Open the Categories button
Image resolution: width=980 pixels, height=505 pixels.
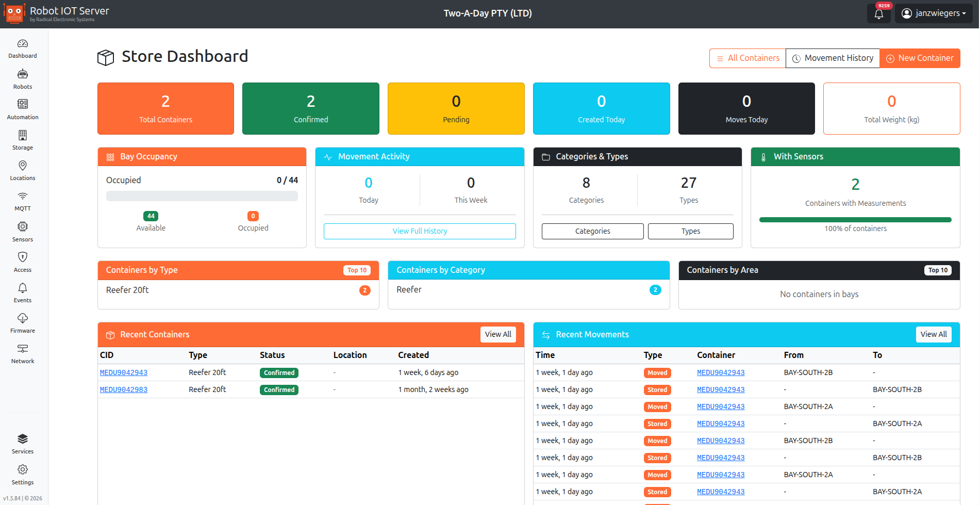(592, 231)
